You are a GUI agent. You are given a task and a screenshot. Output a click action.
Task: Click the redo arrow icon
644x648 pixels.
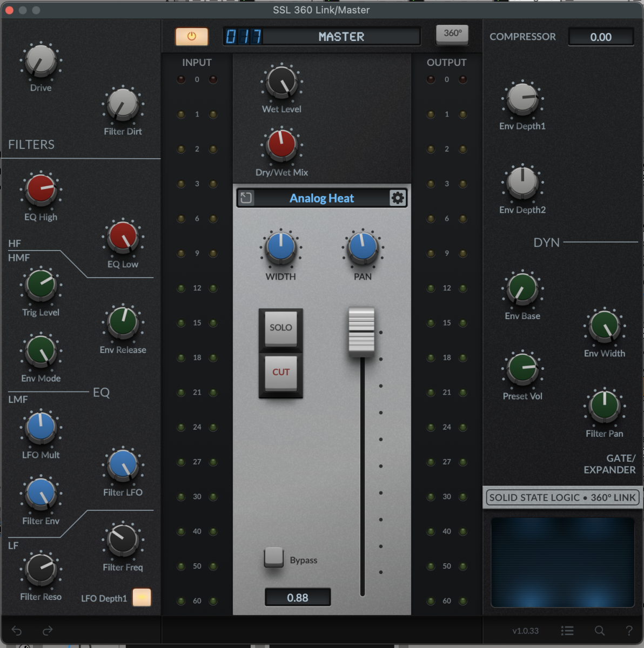coord(48,631)
